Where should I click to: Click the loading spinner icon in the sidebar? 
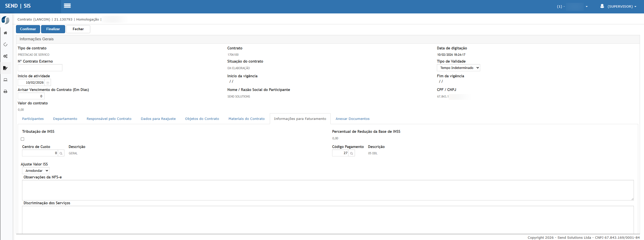click(x=5, y=45)
